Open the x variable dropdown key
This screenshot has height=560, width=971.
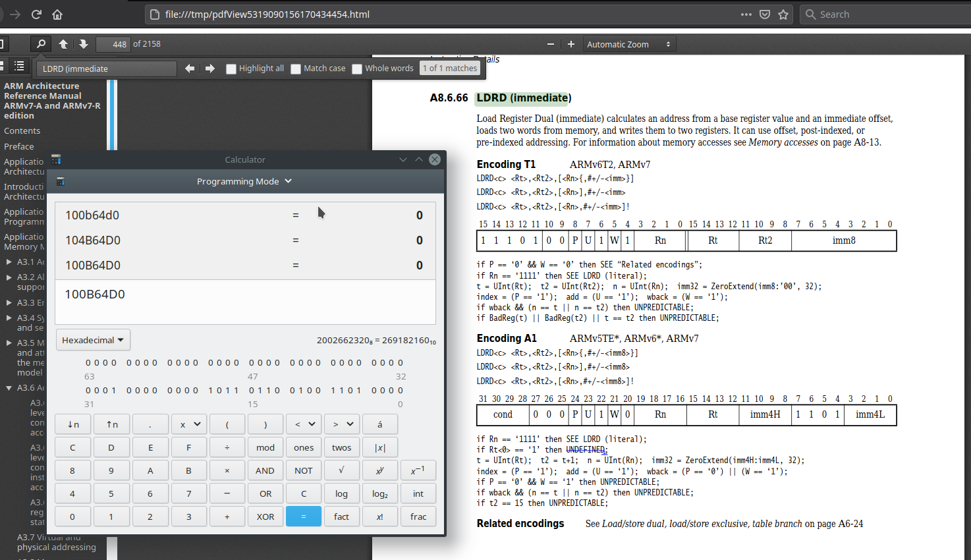[189, 424]
